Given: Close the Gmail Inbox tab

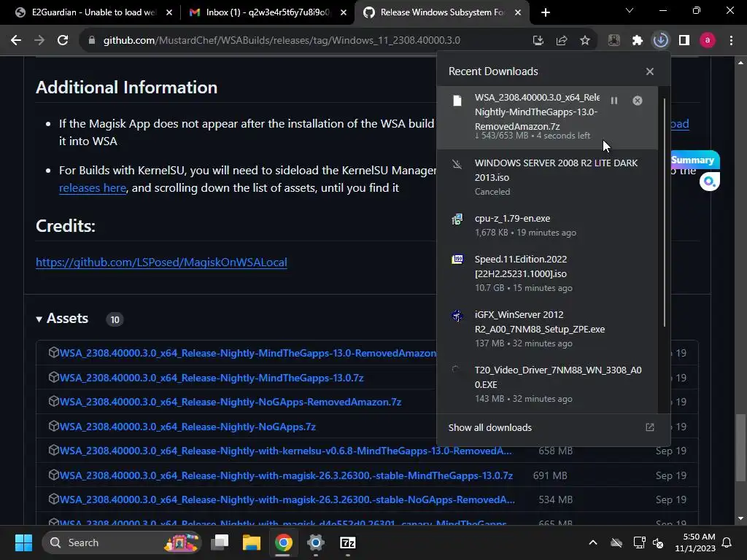Looking at the screenshot, I should pos(344,12).
